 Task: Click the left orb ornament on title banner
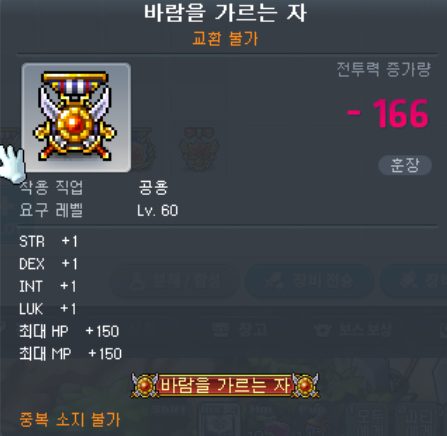(x=145, y=385)
